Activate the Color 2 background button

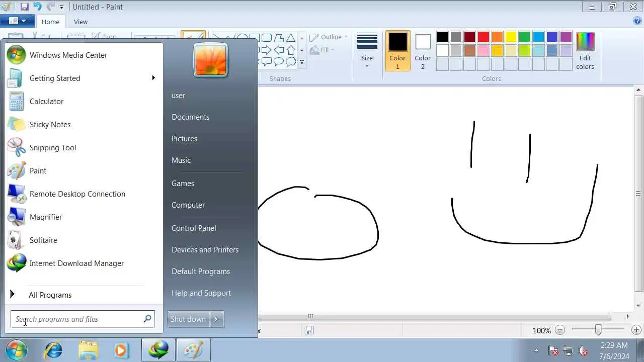tap(423, 51)
